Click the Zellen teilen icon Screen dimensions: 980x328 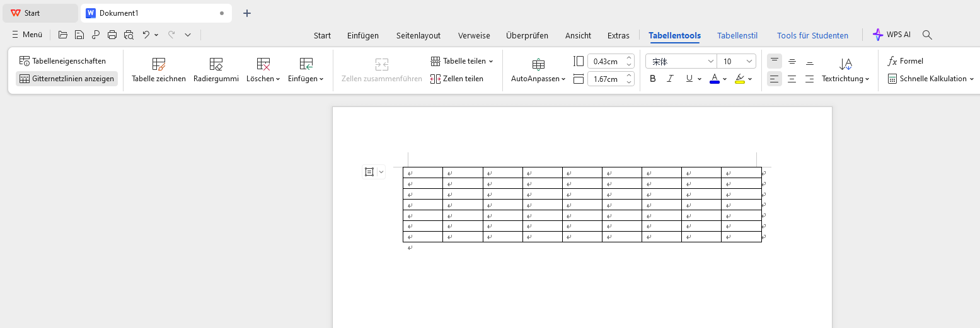[x=435, y=79]
